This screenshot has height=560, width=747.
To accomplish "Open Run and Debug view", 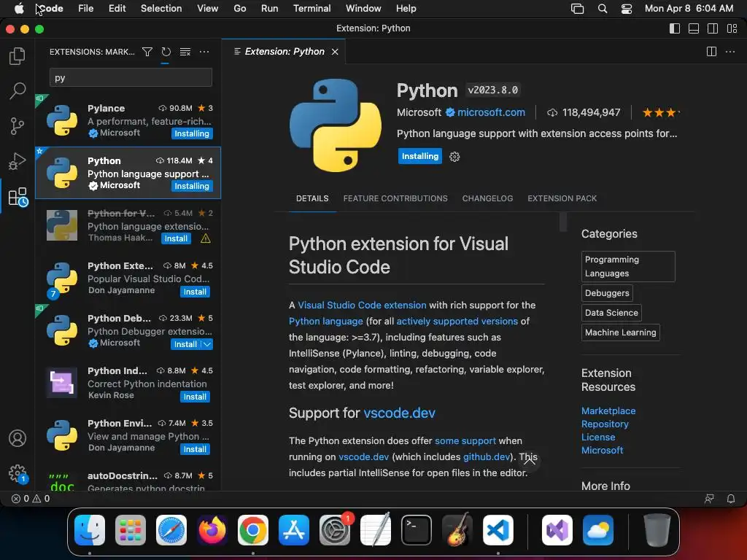I will (18, 161).
